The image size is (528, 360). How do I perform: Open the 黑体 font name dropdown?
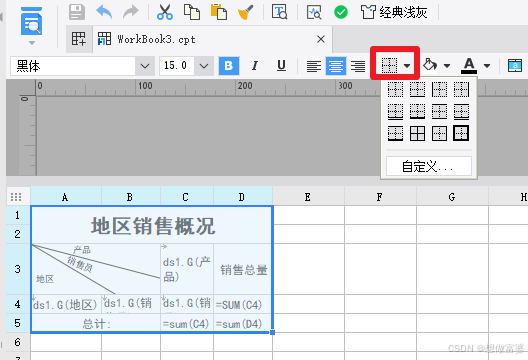click(145, 66)
